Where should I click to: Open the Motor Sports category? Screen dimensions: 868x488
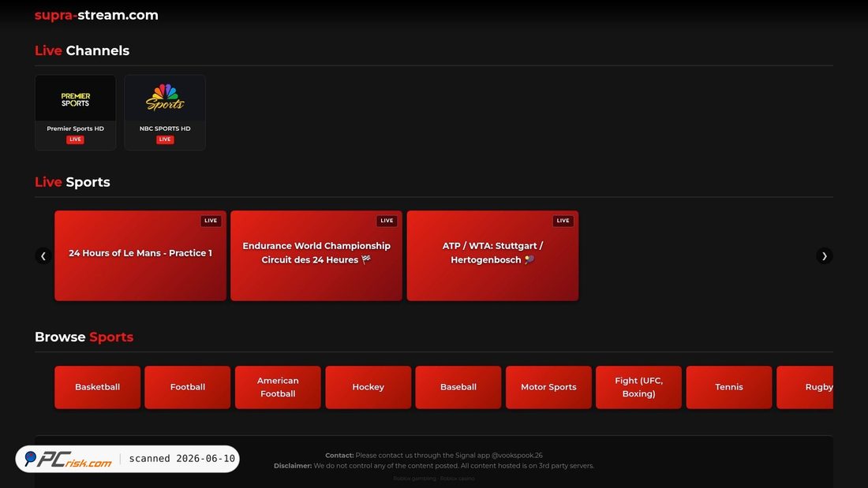click(548, 387)
